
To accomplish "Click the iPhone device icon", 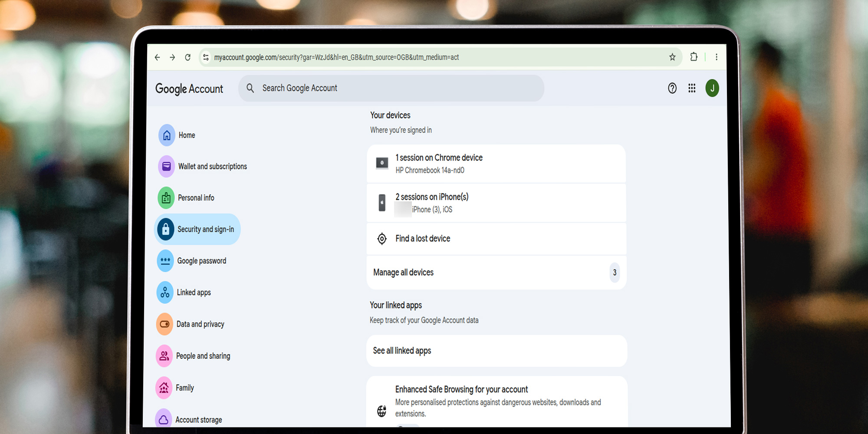I will pyautogui.click(x=382, y=203).
